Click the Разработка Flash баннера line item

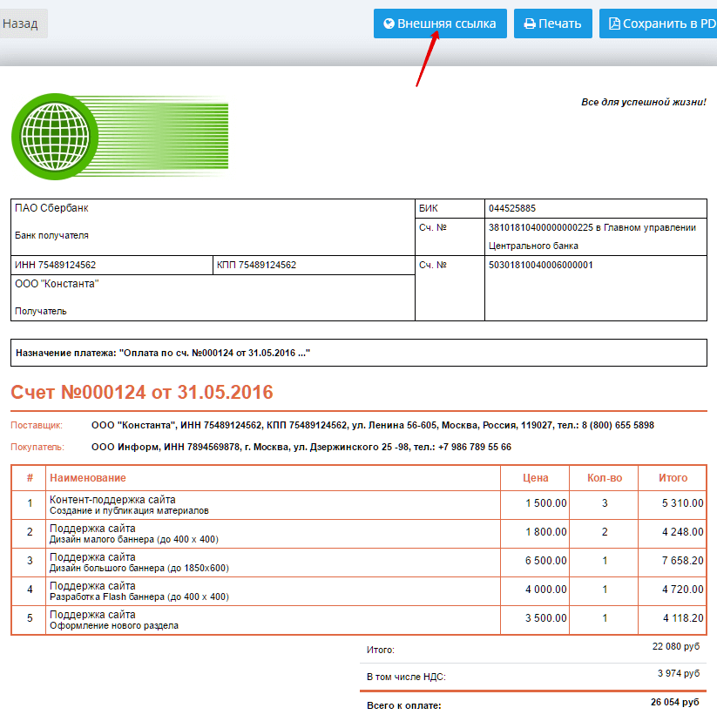[x=139, y=597]
